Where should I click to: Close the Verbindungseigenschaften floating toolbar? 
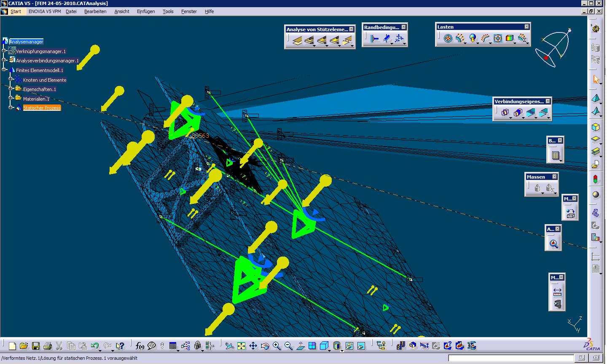pos(548,101)
